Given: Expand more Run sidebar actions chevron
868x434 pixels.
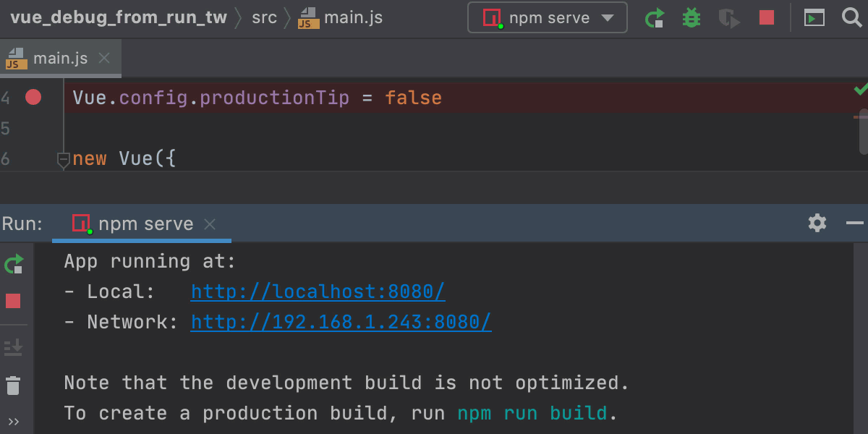Looking at the screenshot, I should point(13,422).
